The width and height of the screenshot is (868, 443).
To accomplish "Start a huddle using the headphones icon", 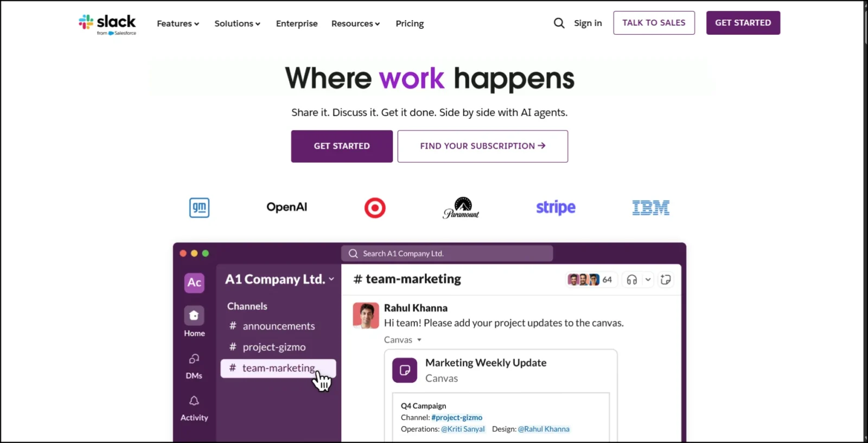I will 631,279.
